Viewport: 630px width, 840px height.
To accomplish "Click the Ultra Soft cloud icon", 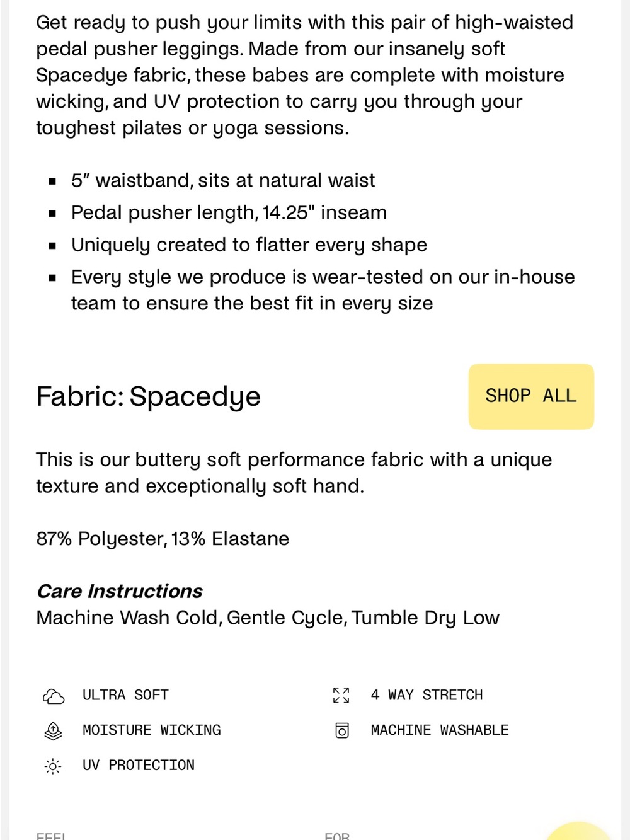I will click(x=54, y=696).
